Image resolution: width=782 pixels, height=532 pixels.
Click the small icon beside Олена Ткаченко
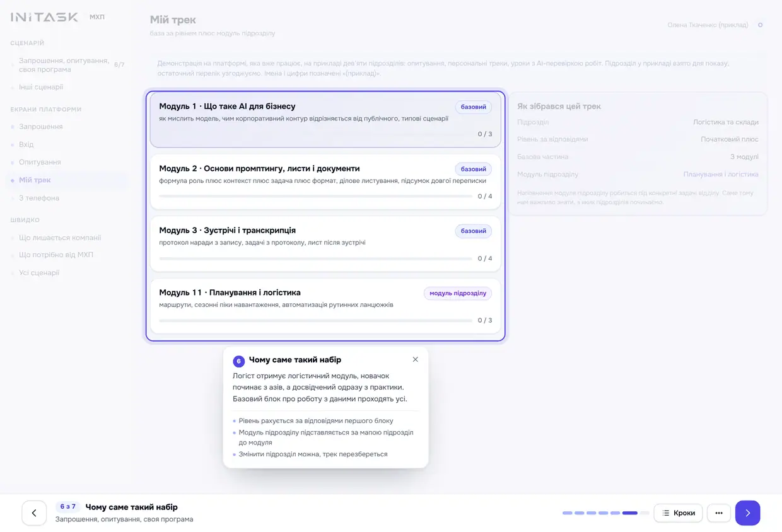pos(760,25)
